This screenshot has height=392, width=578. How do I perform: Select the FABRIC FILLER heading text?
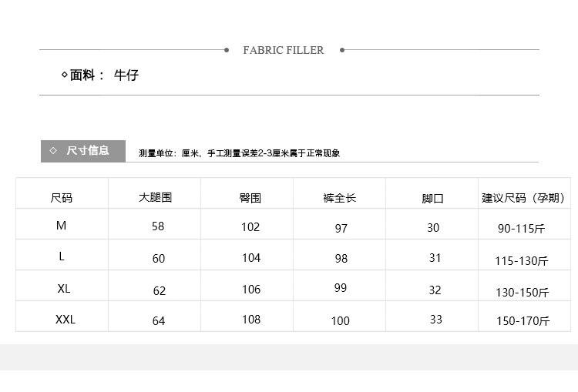coord(284,50)
